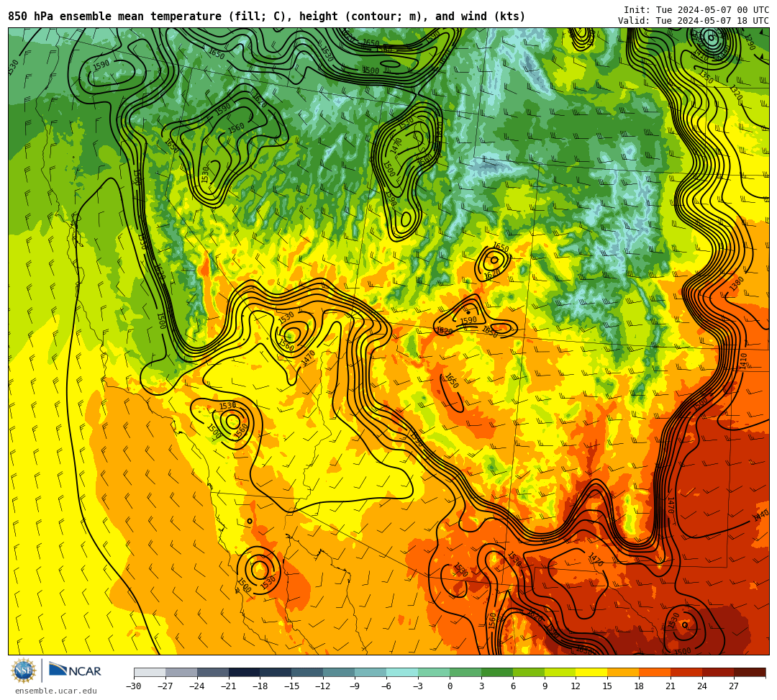This screenshot has width=777, height=700.
Task: Click the 1440 height contour label
Action: coord(761,516)
